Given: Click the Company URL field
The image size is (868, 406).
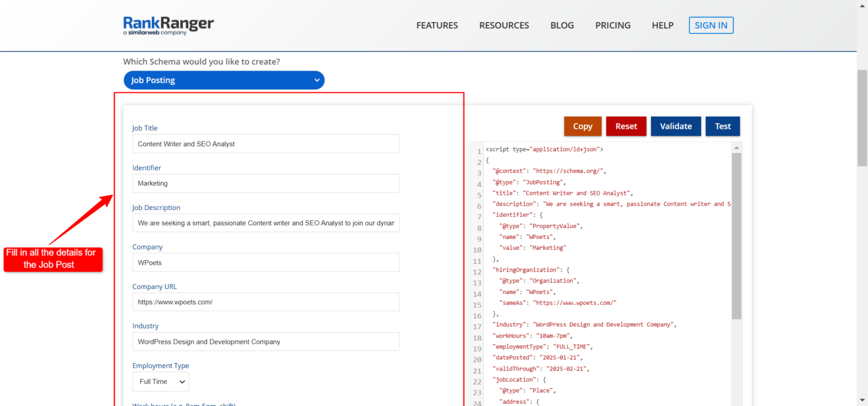Looking at the screenshot, I should pyautogui.click(x=266, y=302).
